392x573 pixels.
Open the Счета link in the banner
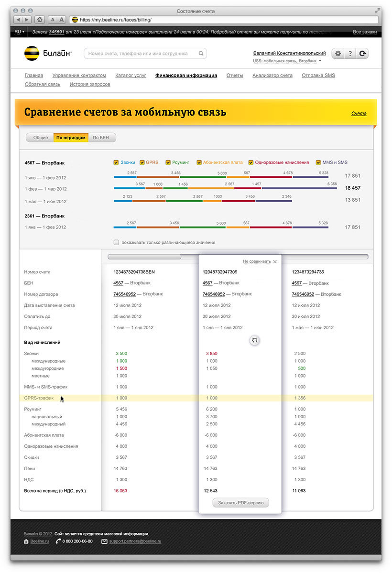click(359, 113)
